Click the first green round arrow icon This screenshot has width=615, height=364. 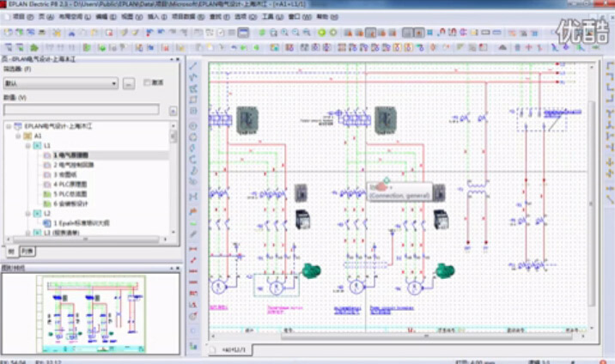(x=321, y=33)
